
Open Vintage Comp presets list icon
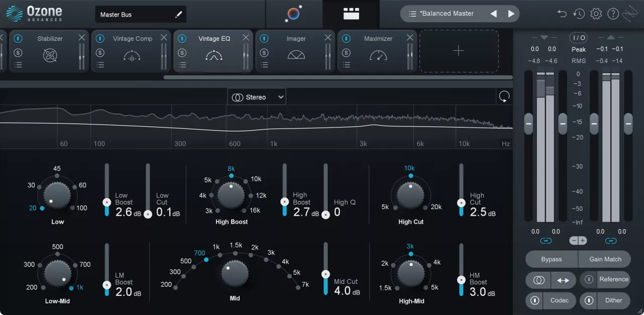(100, 65)
